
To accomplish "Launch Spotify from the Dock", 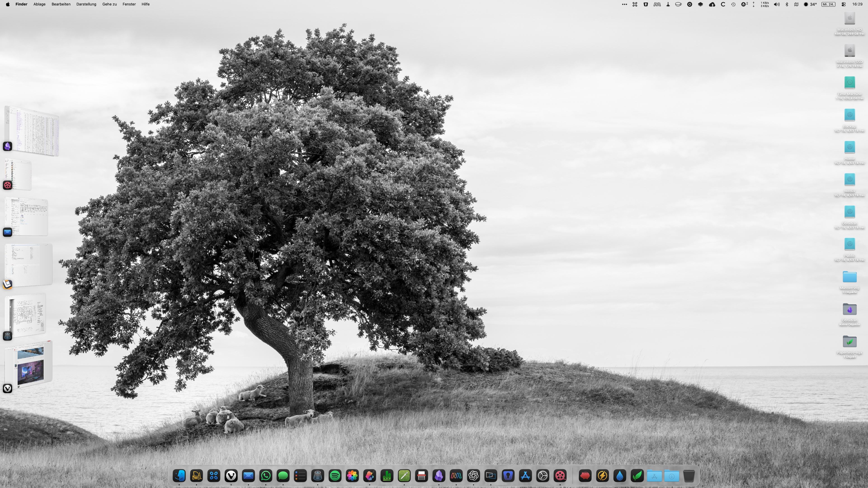I will 335,476.
